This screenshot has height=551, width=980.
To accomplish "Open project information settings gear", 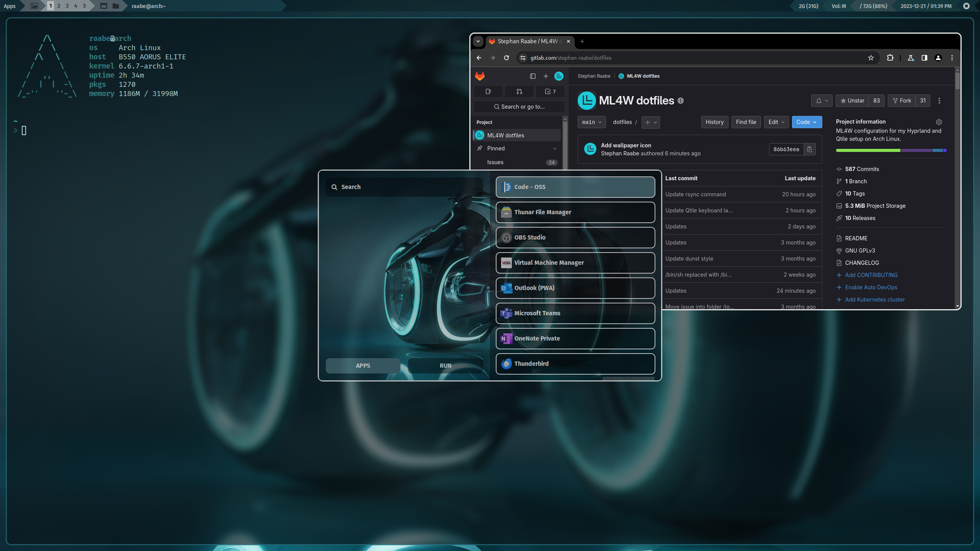I will click(939, 122).
